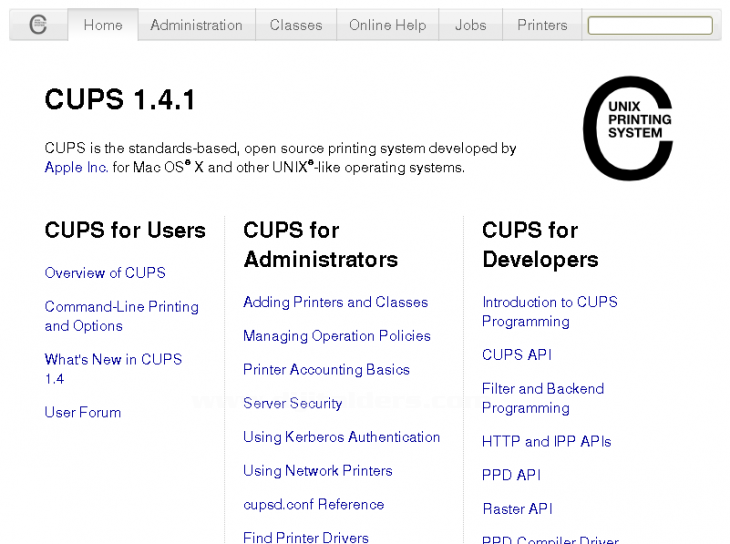Open Overview of CUPS link
730x544 pixels.
pyautogui.click(x=105, y=272)
